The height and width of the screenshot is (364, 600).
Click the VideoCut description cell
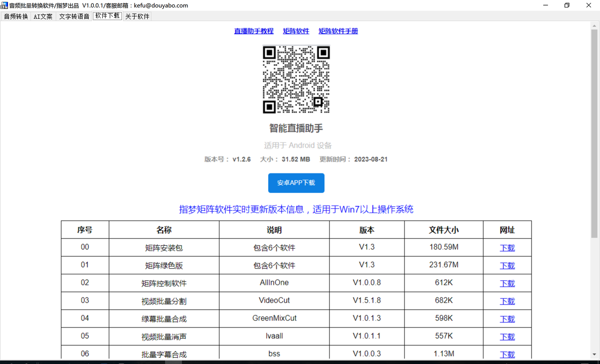[x=274, y=300]
